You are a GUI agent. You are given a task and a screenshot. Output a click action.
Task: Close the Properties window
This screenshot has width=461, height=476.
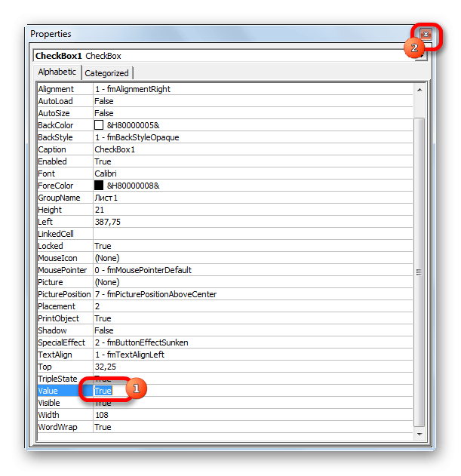pyautogui.click(x=426, y=34)
